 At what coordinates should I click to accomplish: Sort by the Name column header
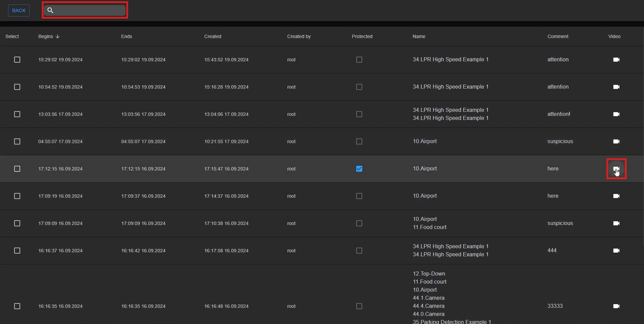coord(419,36)
